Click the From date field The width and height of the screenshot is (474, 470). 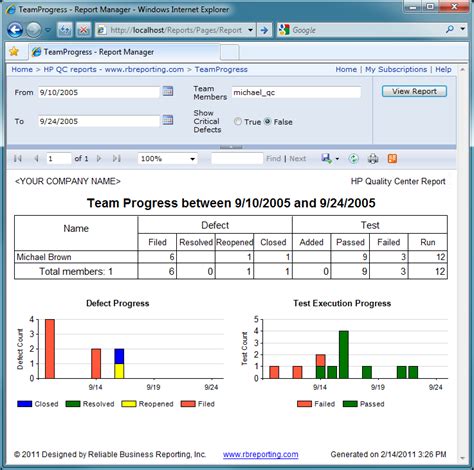click(x=99, y=92)
